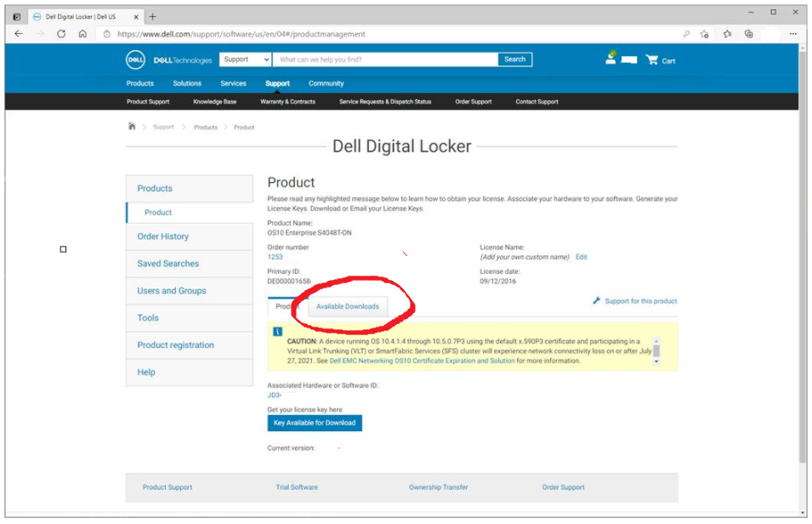This screenshot has height=524, width=812.
Task: Switch to Available Downloads tab
Action: coord(348,306)
